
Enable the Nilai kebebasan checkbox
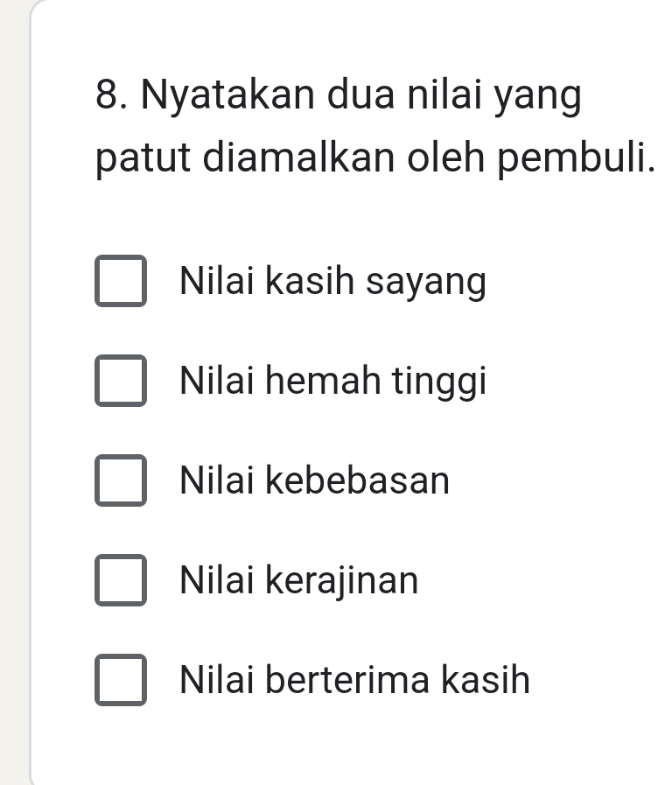121,480
